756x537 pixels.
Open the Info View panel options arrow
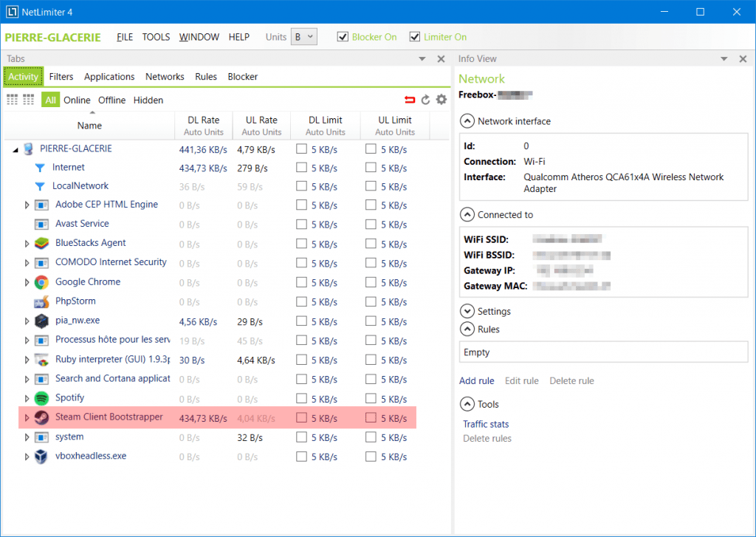point(724,59)
